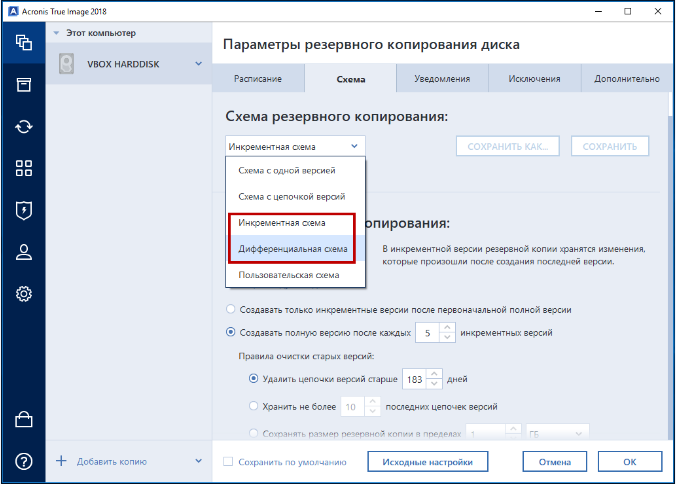
Task: Click the 183 days number field
Action: click(x=414, y=379)
